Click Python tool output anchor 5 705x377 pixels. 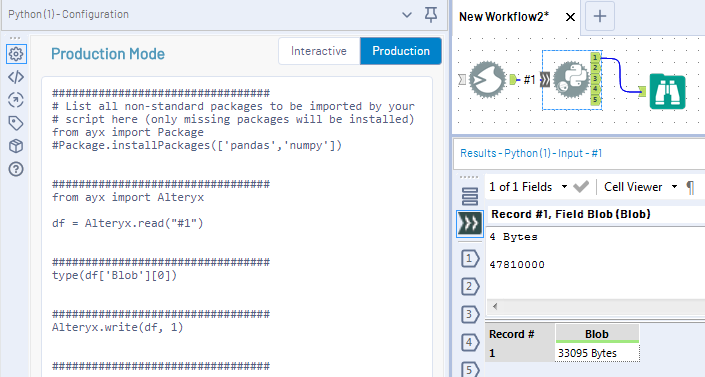click(595, 99)
